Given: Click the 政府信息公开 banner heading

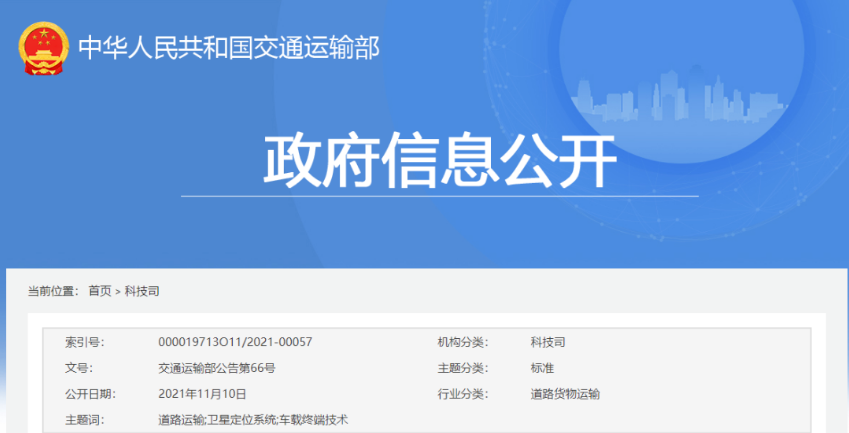Looking at the screenshot, I should (440, 161).
